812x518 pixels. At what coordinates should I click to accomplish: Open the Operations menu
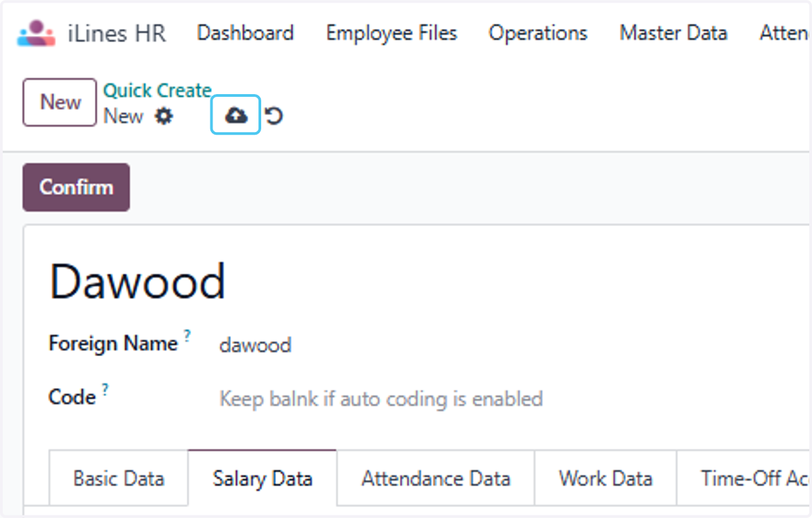pos(538,33)
